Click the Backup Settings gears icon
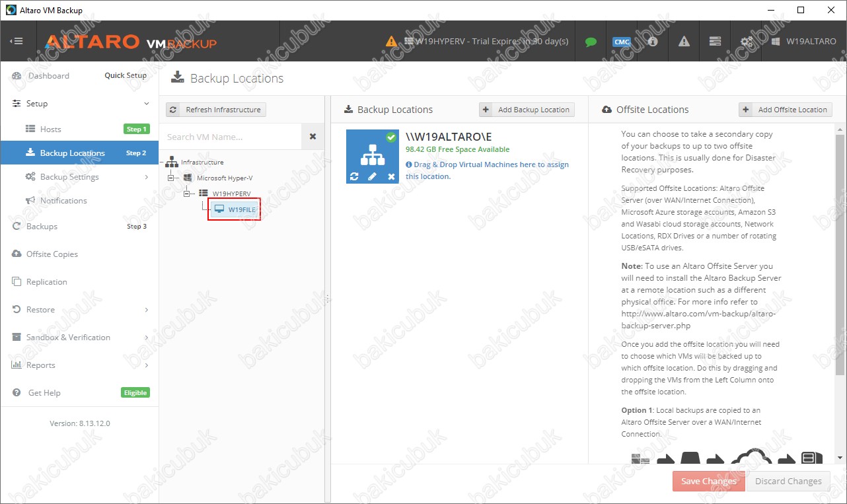Screen dimensions: 847x504 click(x=30, y=177)
